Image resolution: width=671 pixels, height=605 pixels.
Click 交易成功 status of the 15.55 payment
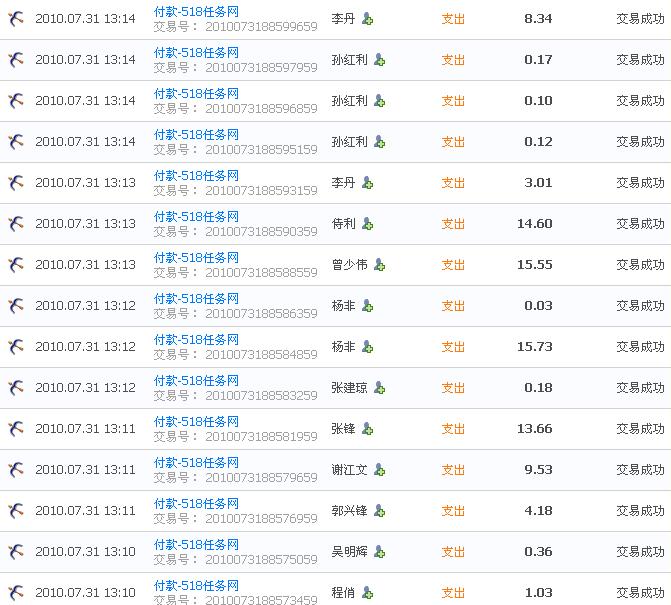click(x=640, y=265)
